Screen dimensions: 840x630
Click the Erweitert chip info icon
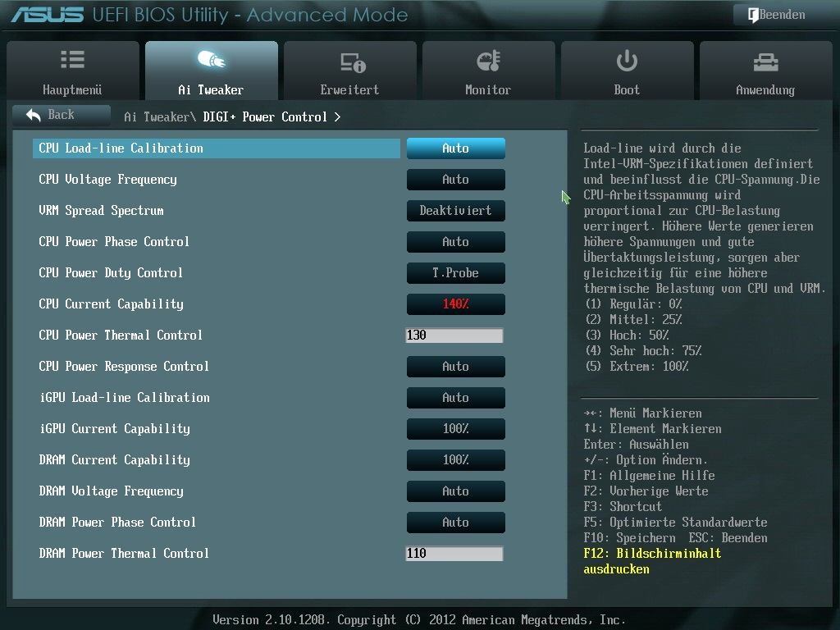pyautogui.click(x=353, y=62)
